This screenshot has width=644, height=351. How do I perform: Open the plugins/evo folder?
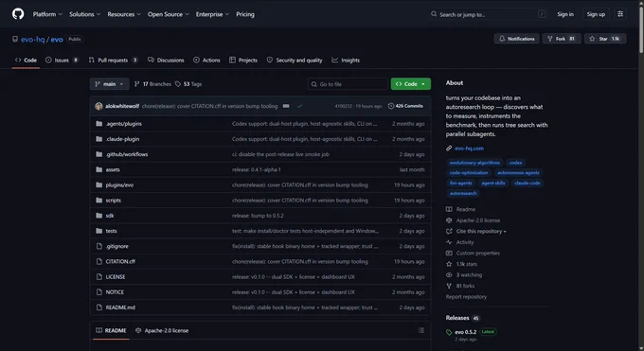119,184
